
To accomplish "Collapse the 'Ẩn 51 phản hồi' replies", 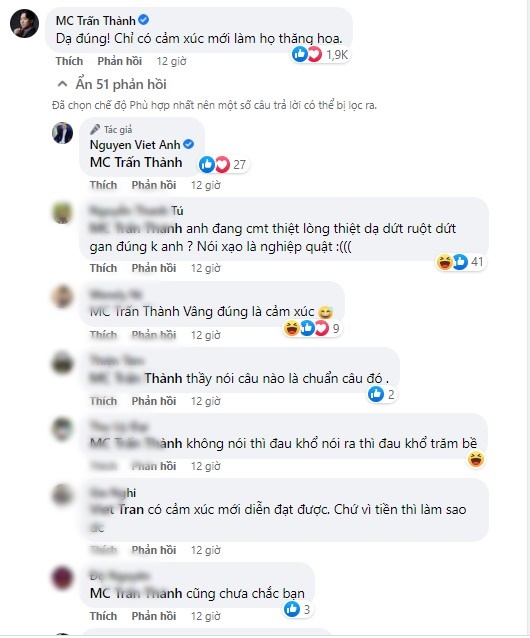I will point(111,85).
